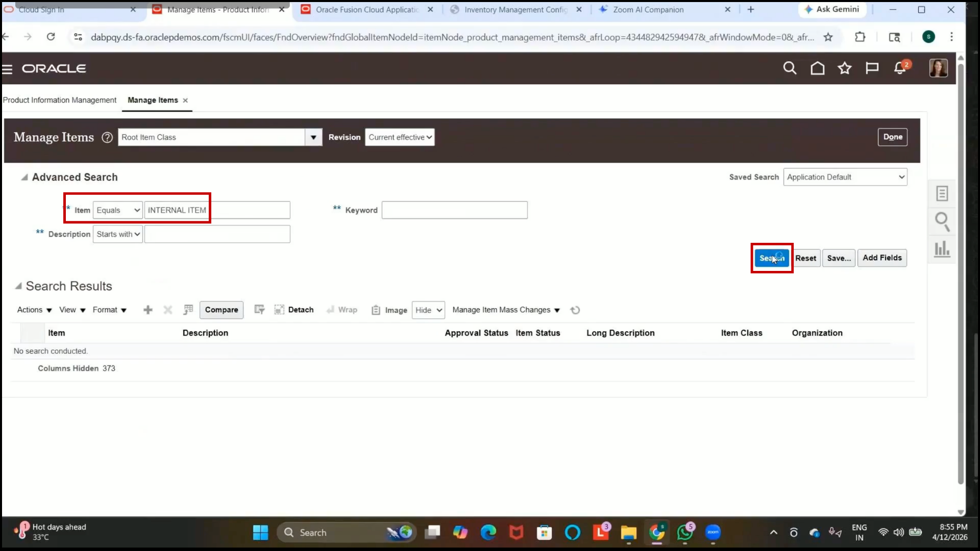Viewport: 980px width, 551px height.
Task: Click the Done button
Action: point(893,137)
